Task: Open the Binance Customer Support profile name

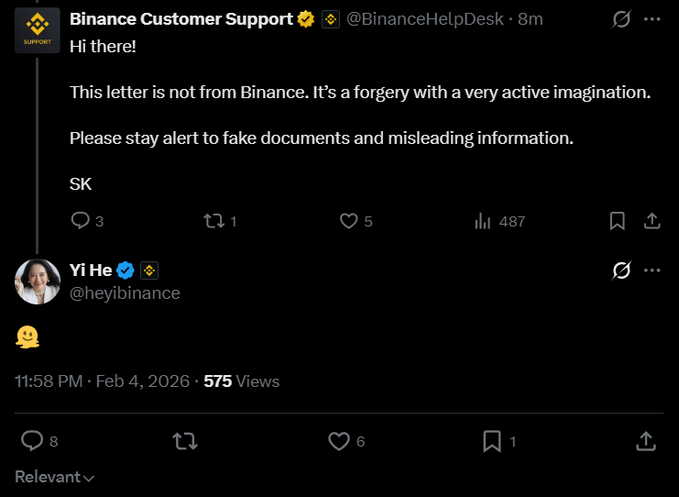Action: coord(182,18)
